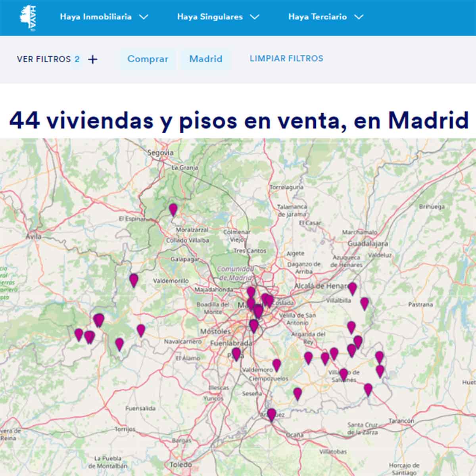476x476 pixels.
Task: Click LIMPIAR FILTROS to clear filters
Action: [286, 58]
